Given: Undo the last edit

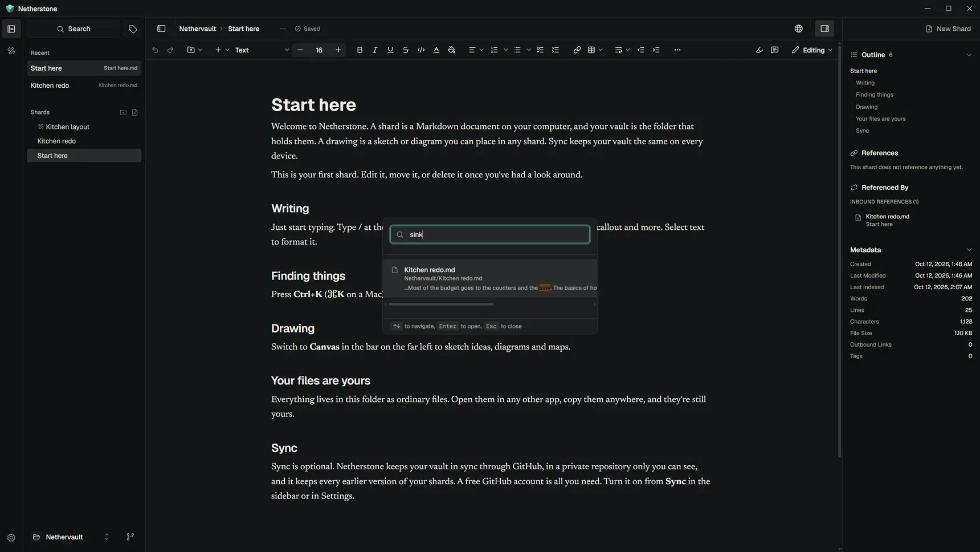Looking at the screenshot, I should point(155,50).
